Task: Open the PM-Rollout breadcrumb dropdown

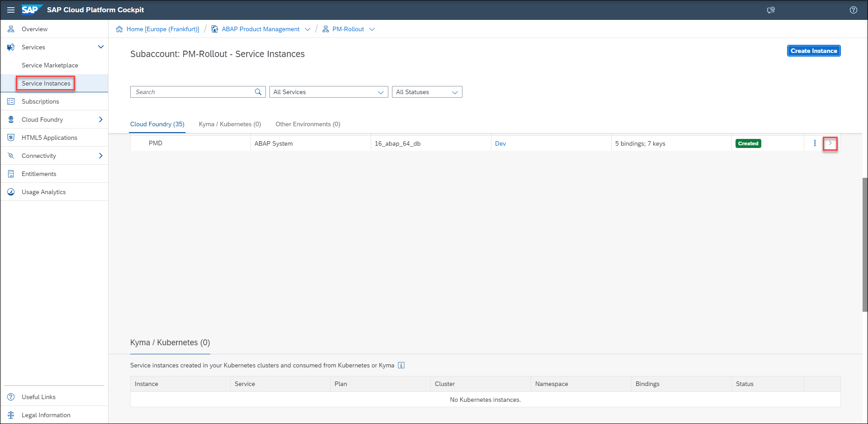Action: [372, 29]
